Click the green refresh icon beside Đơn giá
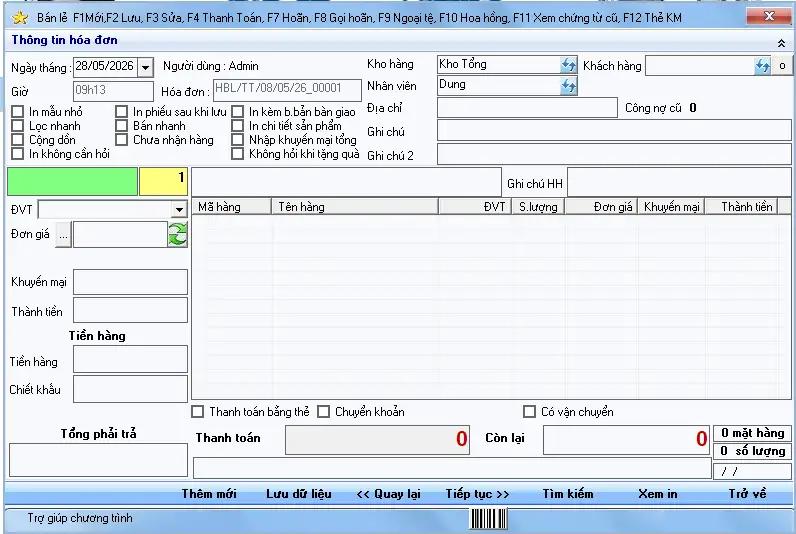This screenshot has height=534, width=796. (x=177, y=235)
